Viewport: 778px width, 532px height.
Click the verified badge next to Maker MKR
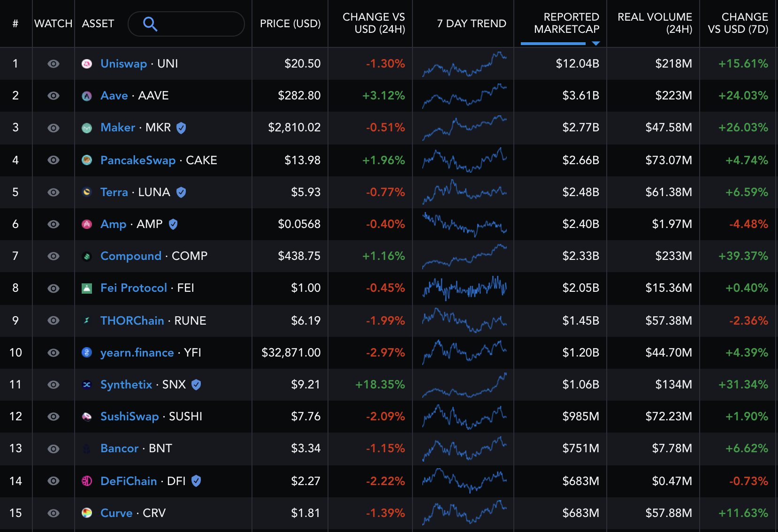pyautogui.click(x=181, y=128)
